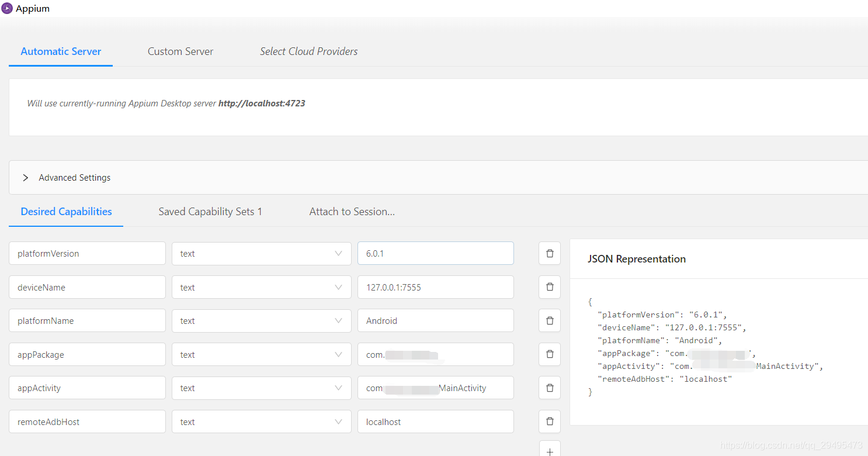The width and height of the screenshot is (868, 456).
Task: Click the platformName name field
Action: click(87, 321)
